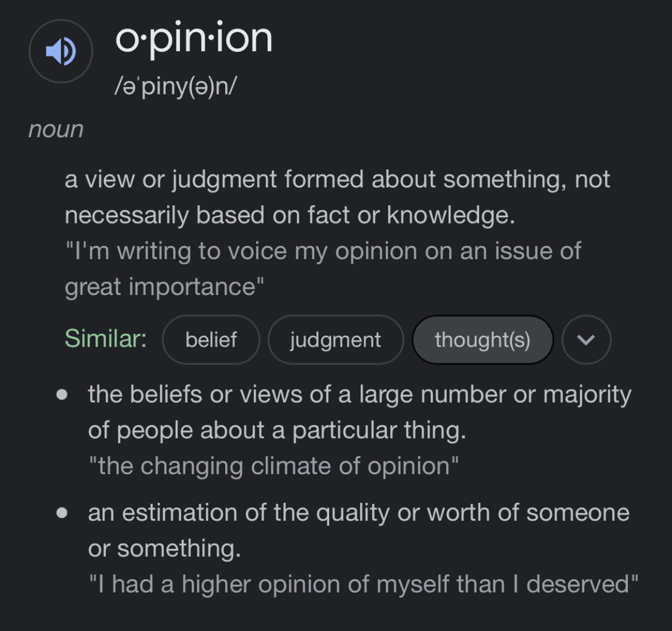Select the 'belief' synonym chip
The height and width of the screenshot is (631, 672).
click(211, 340)
